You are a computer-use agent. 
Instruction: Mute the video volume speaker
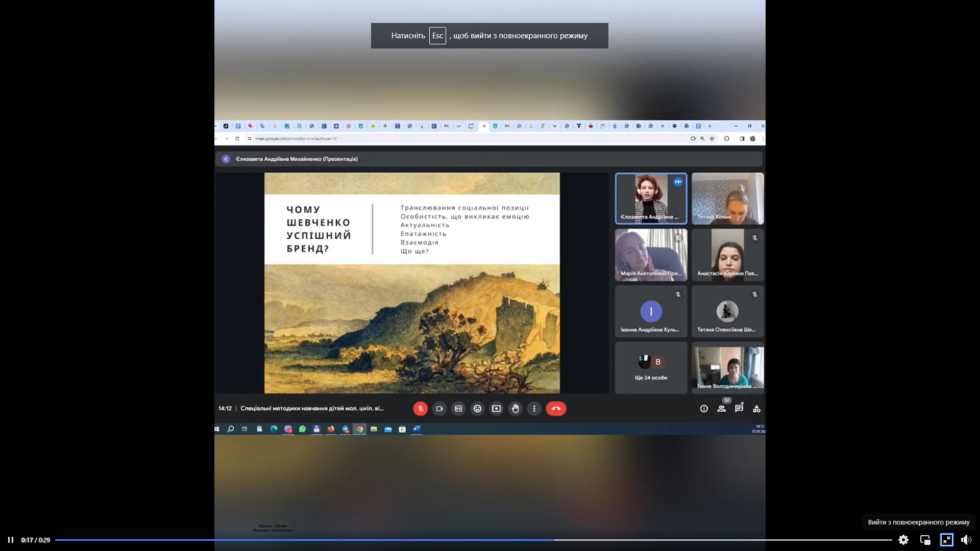pyautogui.click(x=966, y=540)
